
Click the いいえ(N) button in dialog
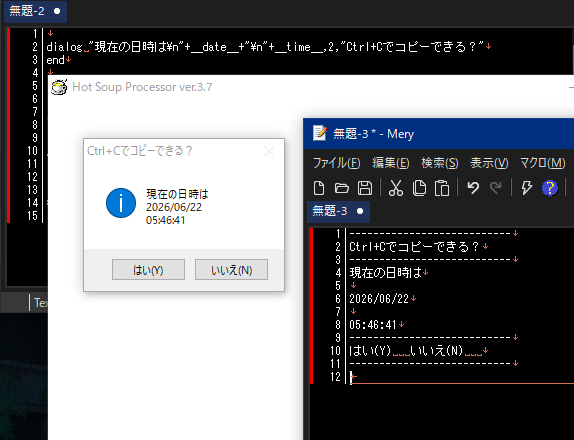[231, 270]
